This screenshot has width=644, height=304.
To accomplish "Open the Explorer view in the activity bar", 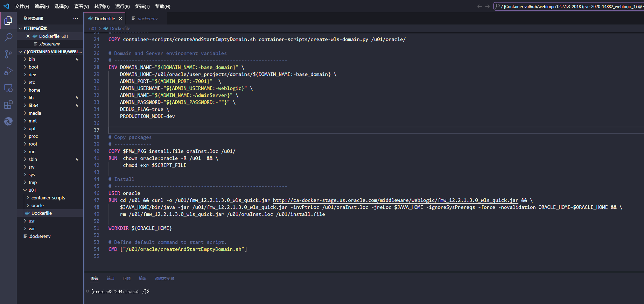I will point(8,21).
